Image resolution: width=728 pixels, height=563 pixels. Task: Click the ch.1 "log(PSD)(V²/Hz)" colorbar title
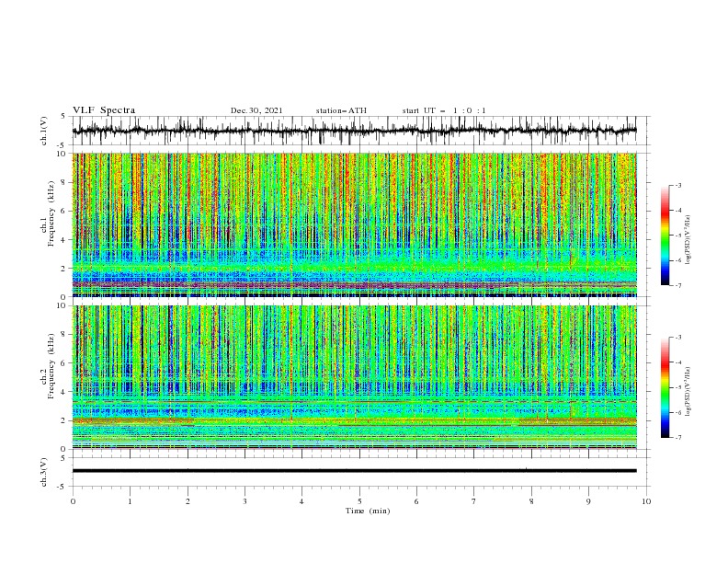[x=688, y=240]
